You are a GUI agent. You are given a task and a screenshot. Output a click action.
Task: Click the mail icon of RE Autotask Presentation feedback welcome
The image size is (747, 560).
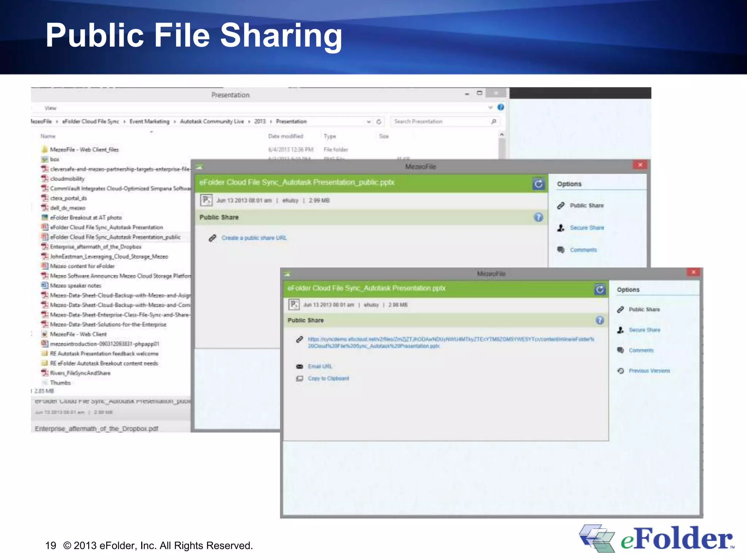[x=44, y=354]
